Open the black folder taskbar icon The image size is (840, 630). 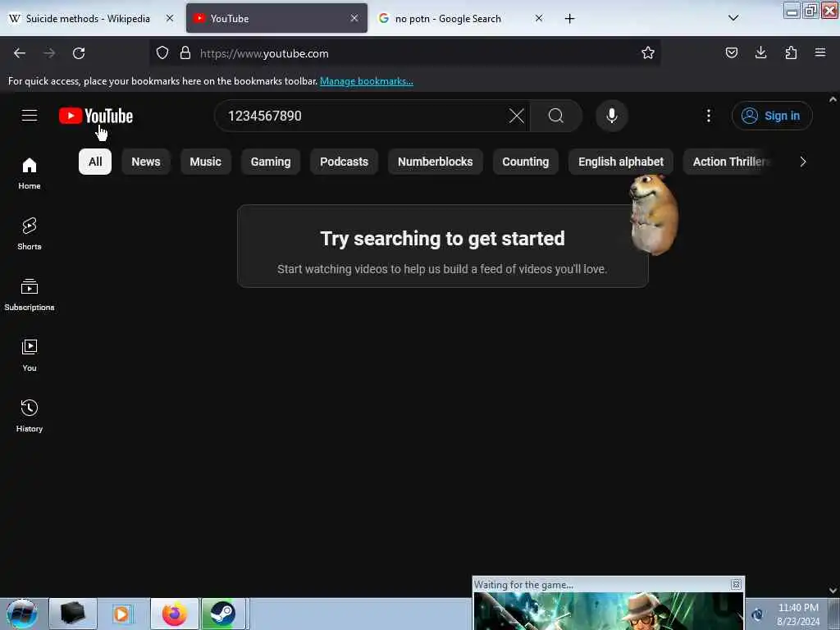[x=73, y=614]
